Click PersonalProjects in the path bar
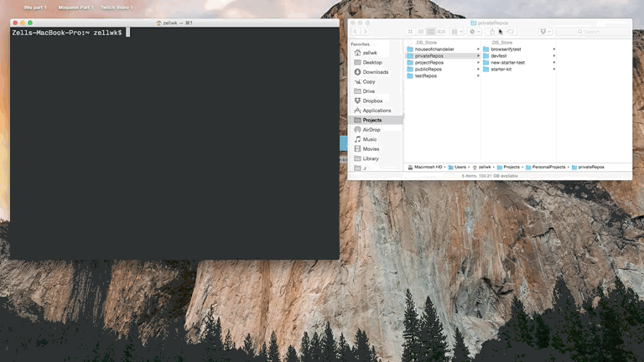This screenshot has height=362, width=644. coord(545,167)
